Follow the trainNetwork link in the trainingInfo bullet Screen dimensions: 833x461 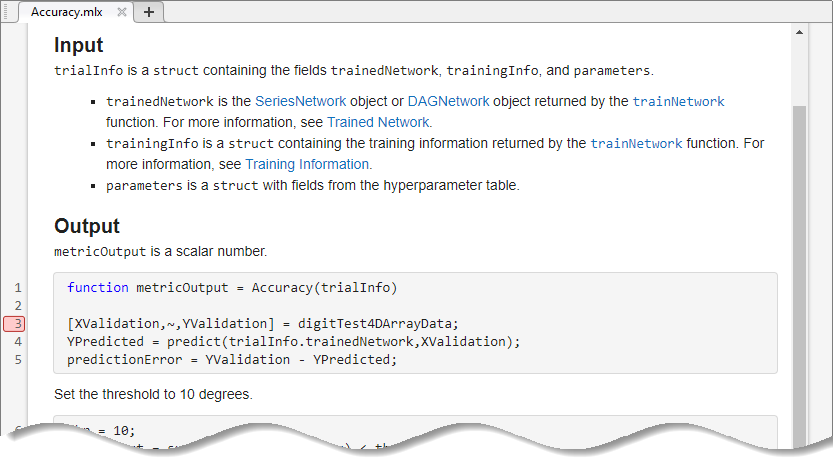pos(636,144)
